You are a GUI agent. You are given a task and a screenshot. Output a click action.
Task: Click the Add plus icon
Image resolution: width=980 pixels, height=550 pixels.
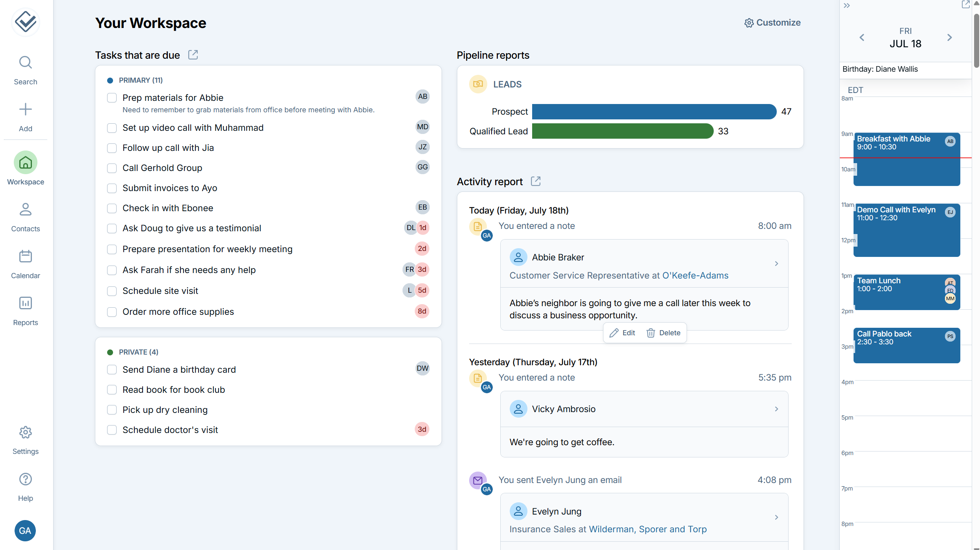[x=25, y=110]
